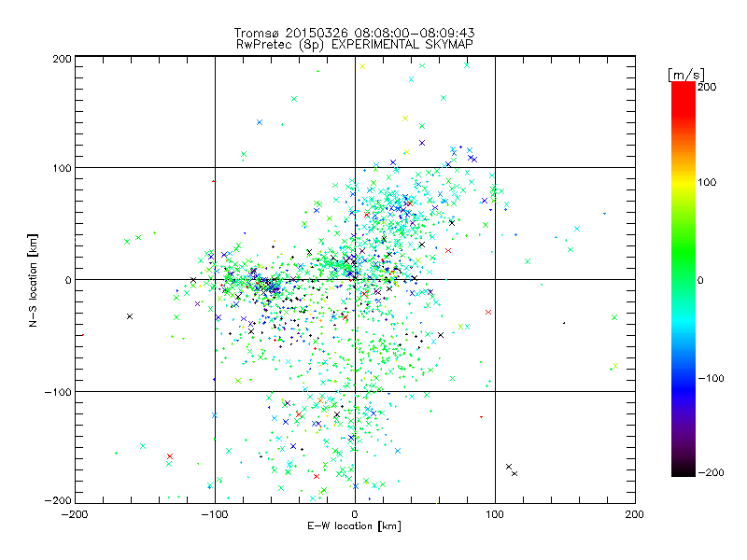The width and height of the screenshot is (747, 560).
Task: Click the two black crosses in the lower-right quadrant
Action: tap(512, 470)
